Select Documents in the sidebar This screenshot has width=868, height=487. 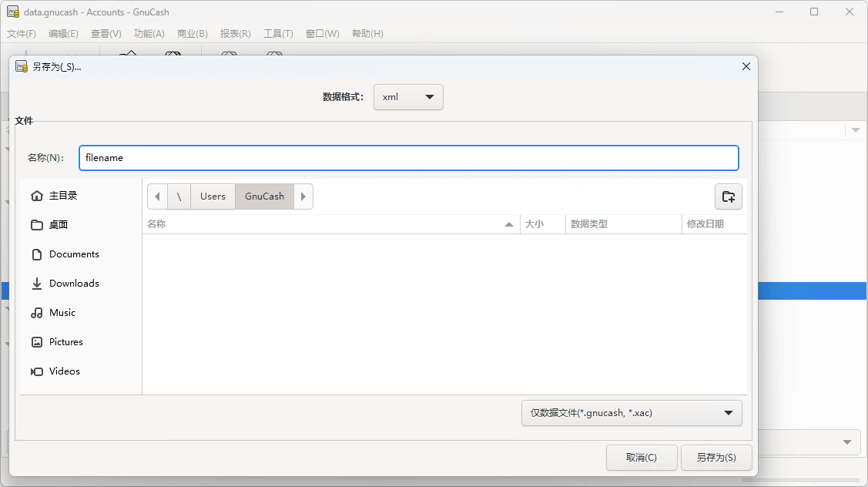coord(73,254)
